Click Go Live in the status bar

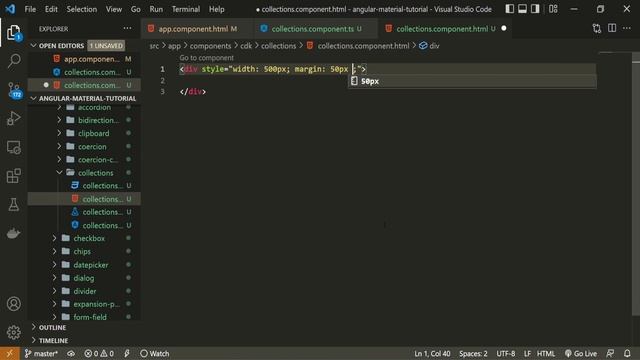pyautogui.click(x=580, y=353)
